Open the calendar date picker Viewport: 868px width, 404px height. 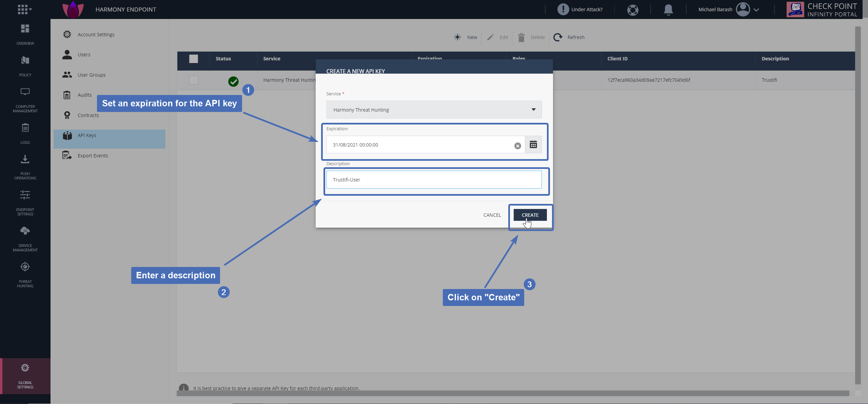[533, 145]
